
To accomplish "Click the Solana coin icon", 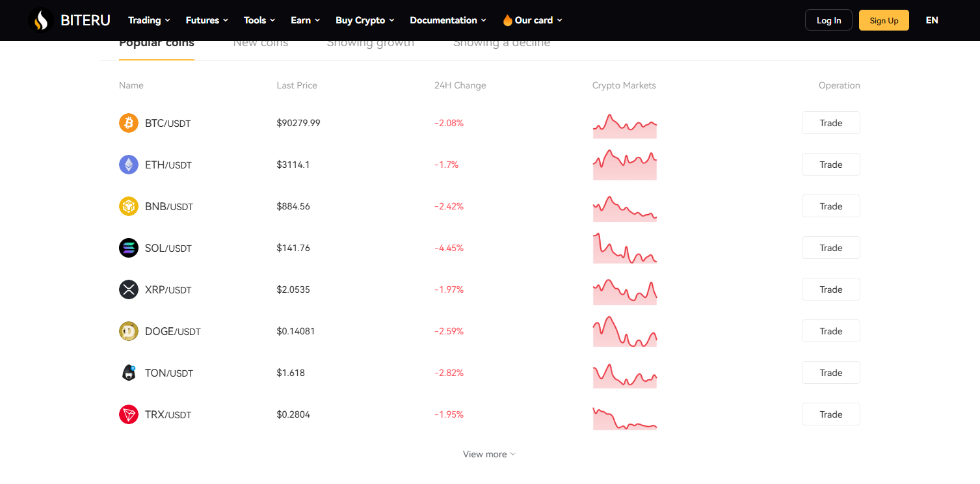I will [x=129, y=248].
